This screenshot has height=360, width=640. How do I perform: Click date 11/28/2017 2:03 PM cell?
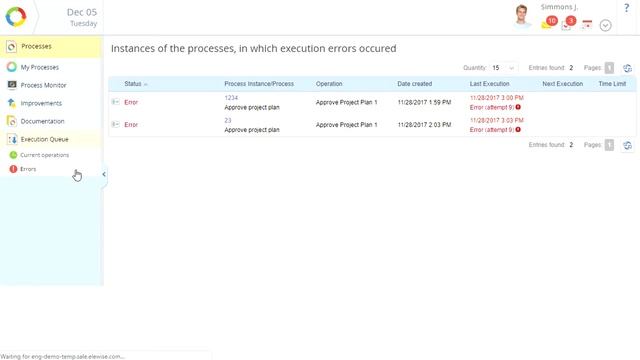(x=424, y=125)
